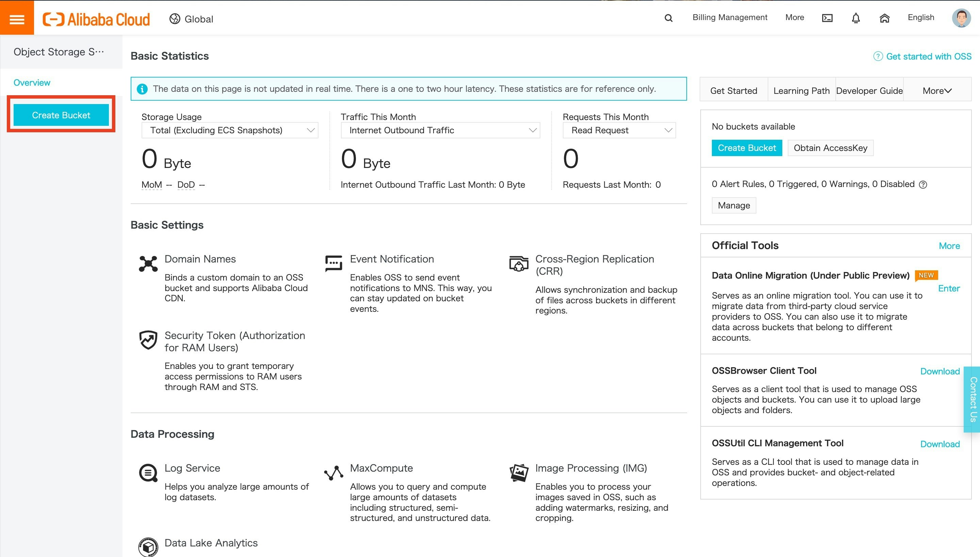980x557 pixels.
Task: Open Get started with OSS link
Action: [x=929, y=56]
